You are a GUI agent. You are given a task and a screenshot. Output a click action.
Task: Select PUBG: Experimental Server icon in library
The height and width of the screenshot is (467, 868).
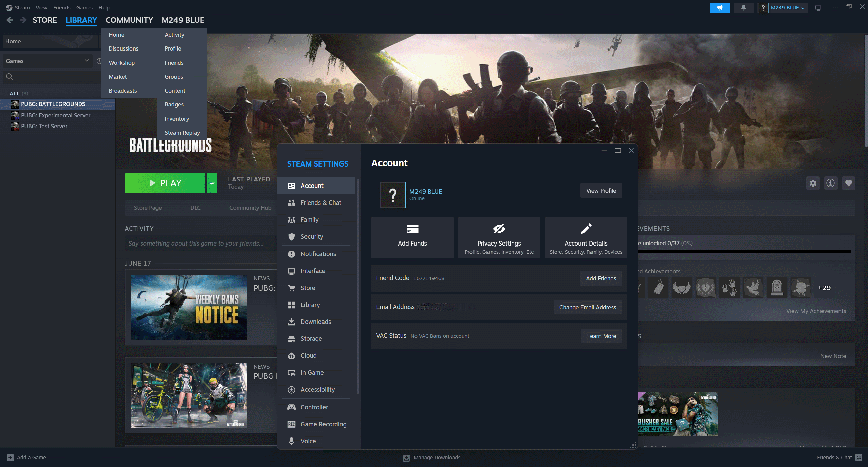coord(15,115)
